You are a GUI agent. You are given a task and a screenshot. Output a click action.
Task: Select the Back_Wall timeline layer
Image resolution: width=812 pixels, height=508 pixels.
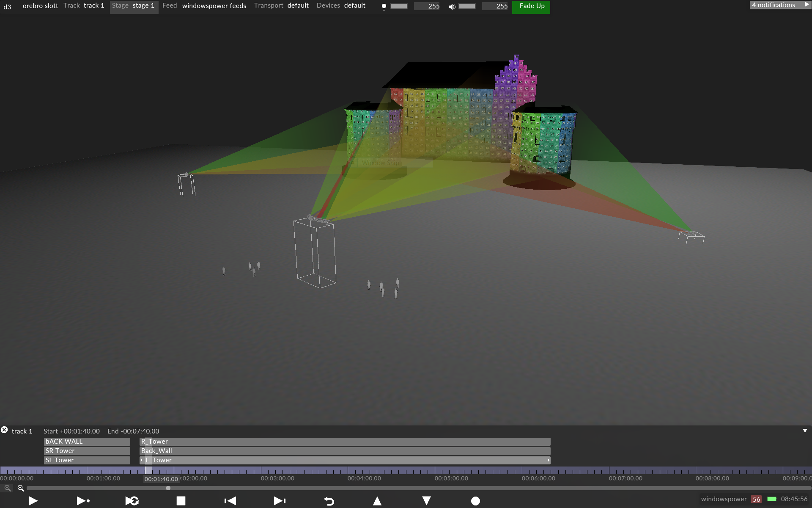point(345,451)
